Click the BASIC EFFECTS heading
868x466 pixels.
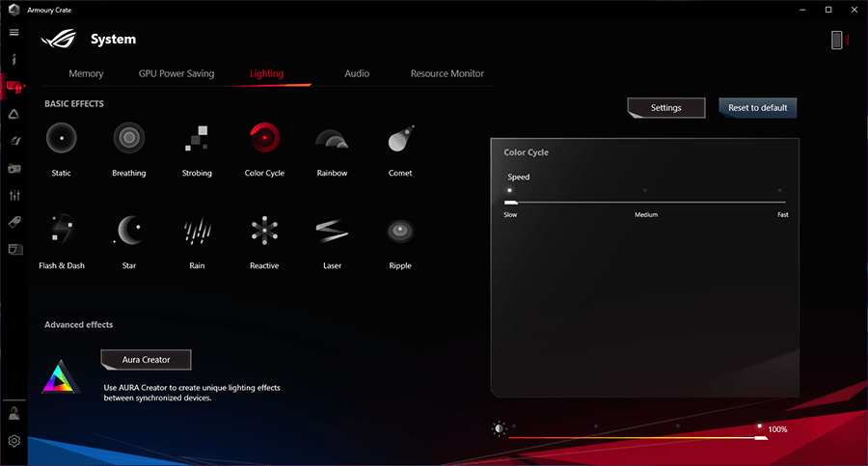click(74, 103)
